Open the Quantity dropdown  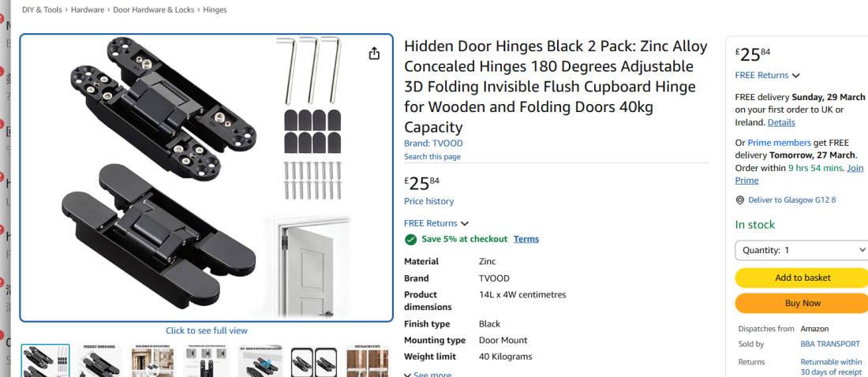[802, 250]
